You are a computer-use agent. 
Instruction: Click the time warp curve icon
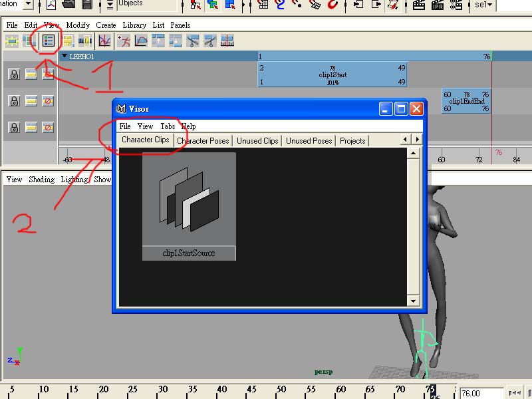pos(141,41)
